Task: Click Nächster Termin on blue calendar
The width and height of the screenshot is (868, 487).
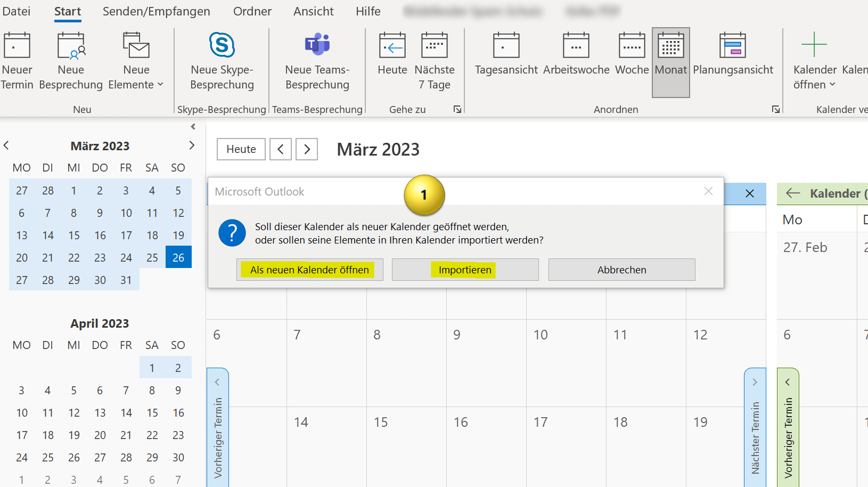Action: [x=755, y=427]
